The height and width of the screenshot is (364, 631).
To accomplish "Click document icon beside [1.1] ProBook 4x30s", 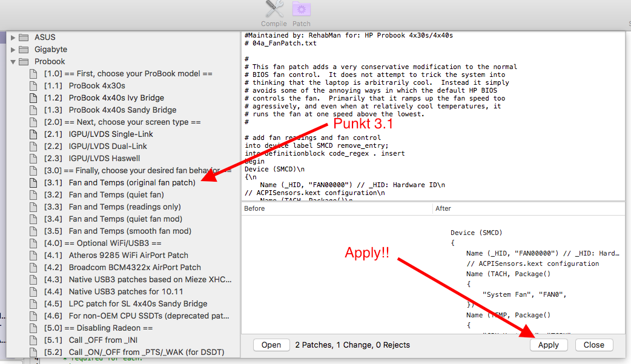I will click(x=33, y=86).
